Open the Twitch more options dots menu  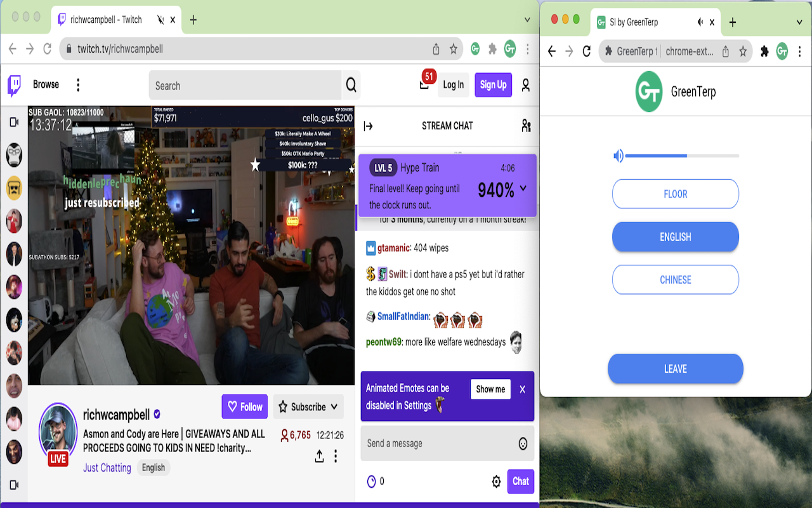pos(78,85)
